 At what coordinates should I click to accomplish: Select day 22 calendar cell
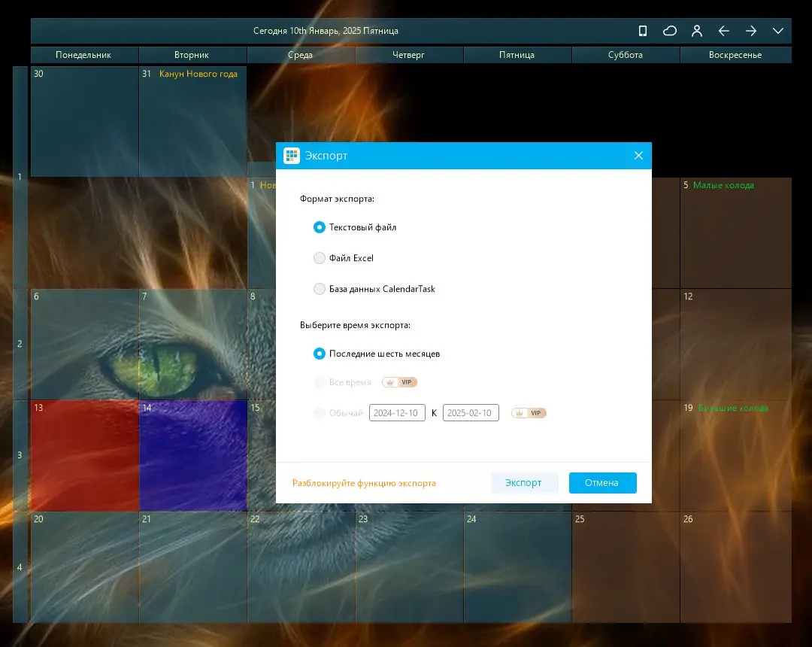point(301,567)
